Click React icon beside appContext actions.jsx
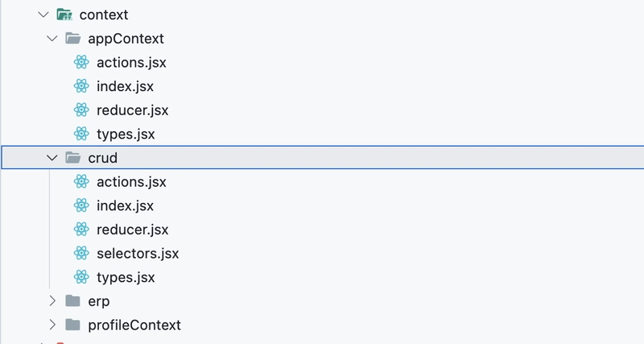 (x=81, y=62)
